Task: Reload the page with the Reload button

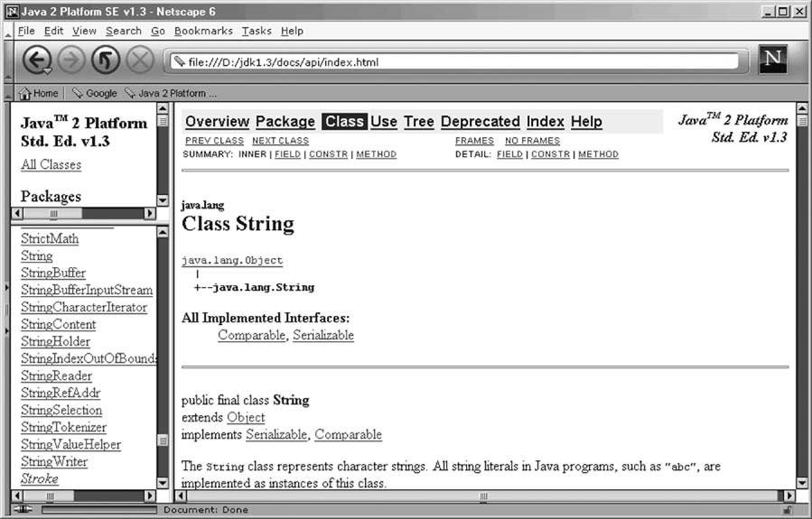Action: [x=106, y=60]
